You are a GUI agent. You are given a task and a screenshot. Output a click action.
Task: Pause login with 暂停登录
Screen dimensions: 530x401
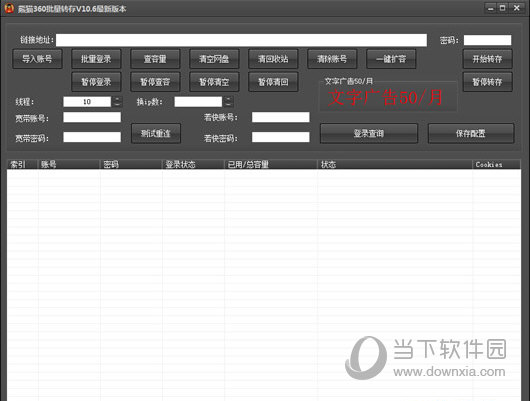(x=96, y=82)
